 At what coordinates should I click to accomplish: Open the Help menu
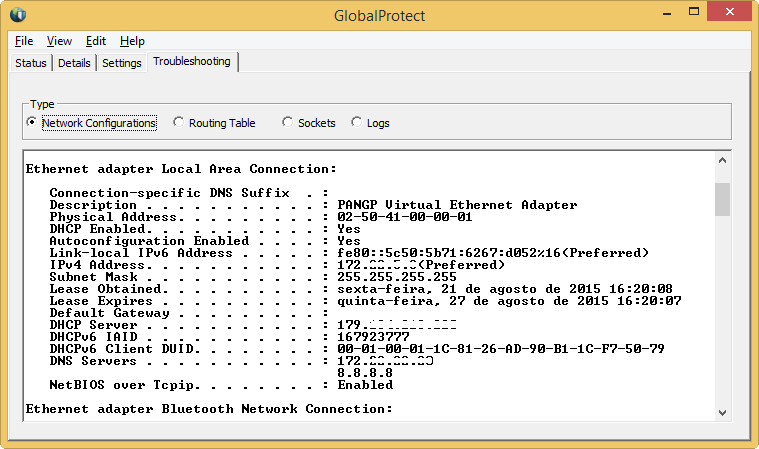(132, 41)
